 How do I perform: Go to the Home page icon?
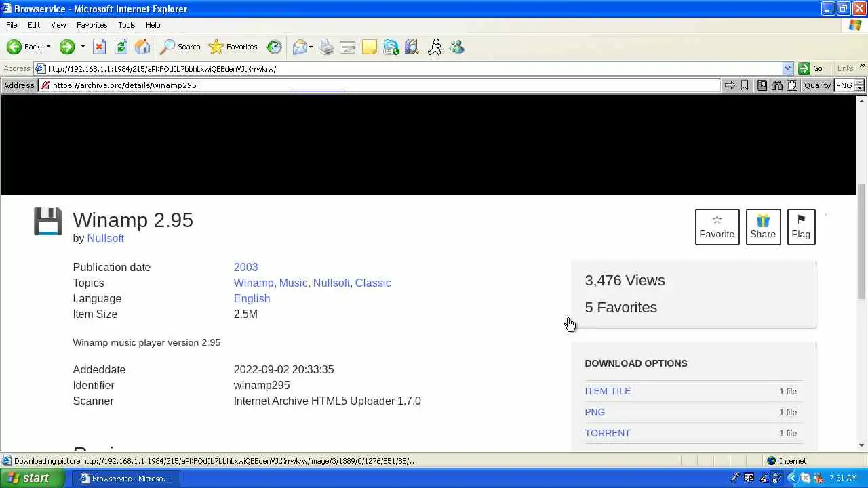click(x=142, y=47)
